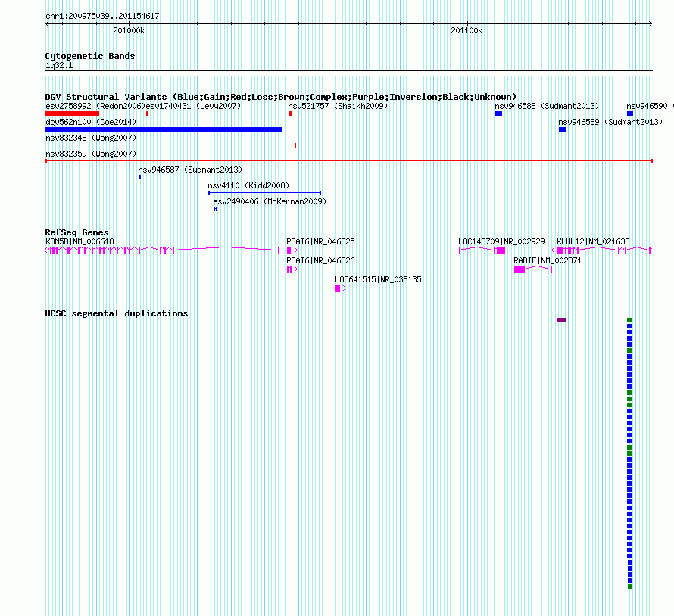Click the KDM5B|NM_006618 gene label
Screen dimensions: 674x616
point(80,241)
